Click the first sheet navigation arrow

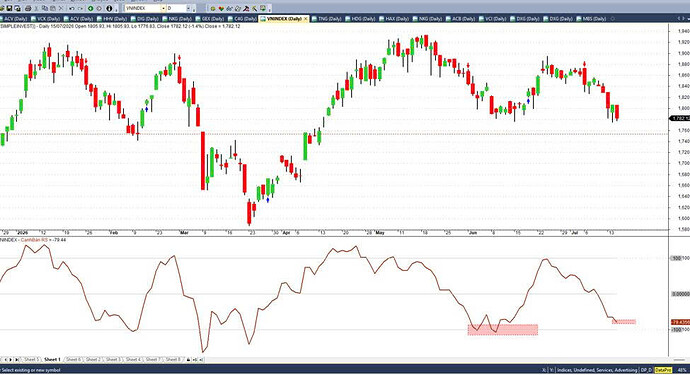coord(5,360)
